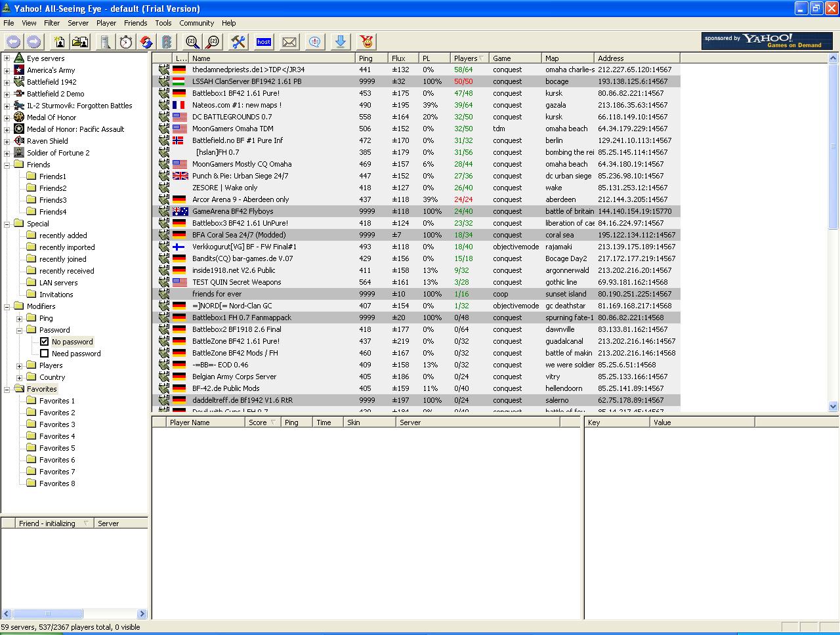This screenshot has height=635, width=840.
Task: Click the Friend - initializing column header
Action: click(54, 523)
